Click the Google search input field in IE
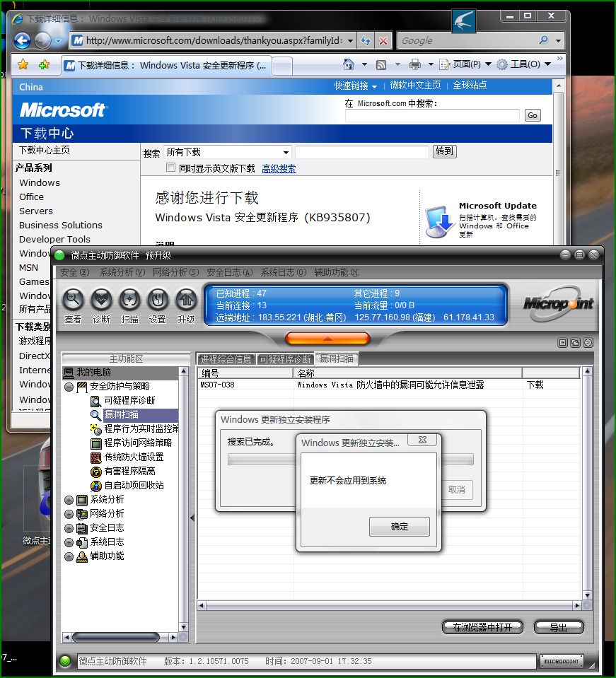Screen dimensions: 616x678 pos(466,40)
